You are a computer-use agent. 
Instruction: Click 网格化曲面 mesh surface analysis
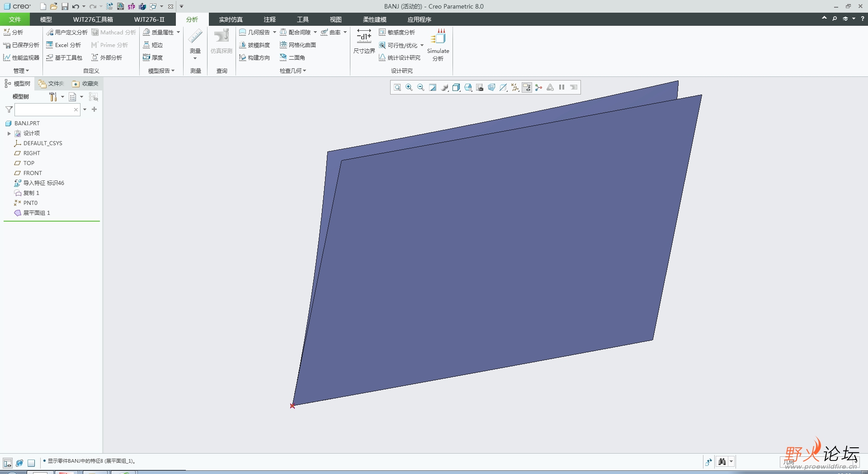pos(298,45)
